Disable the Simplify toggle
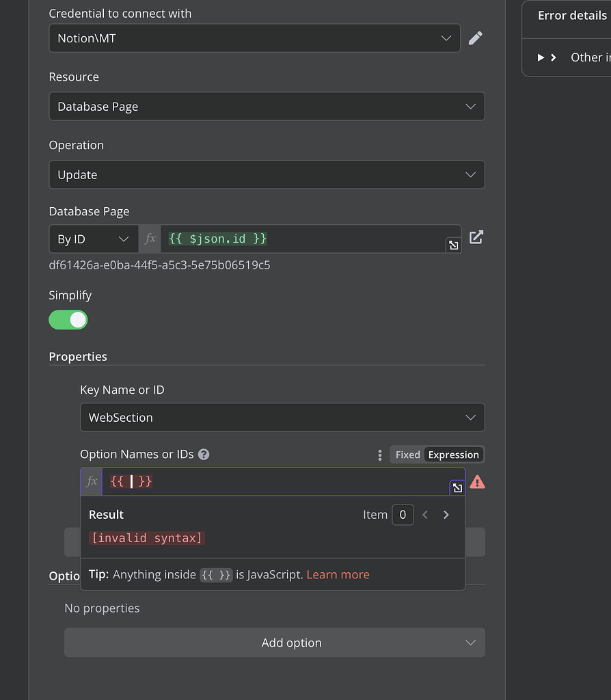 [x=68, y=319]
